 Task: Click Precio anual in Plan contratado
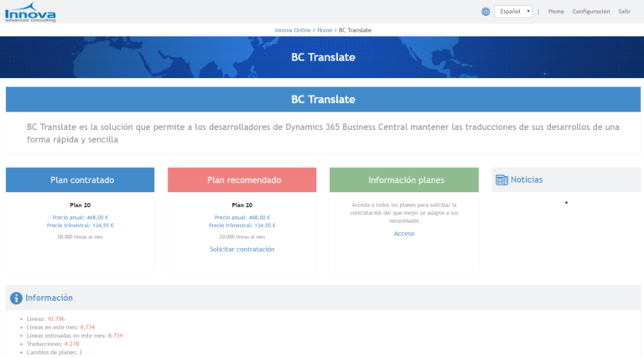coord(80,218)
